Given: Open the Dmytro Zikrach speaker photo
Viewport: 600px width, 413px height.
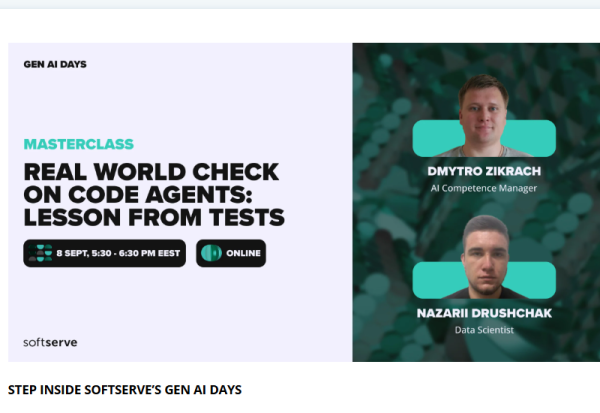Looking at the screenshot, I should (x=484, y=115).
